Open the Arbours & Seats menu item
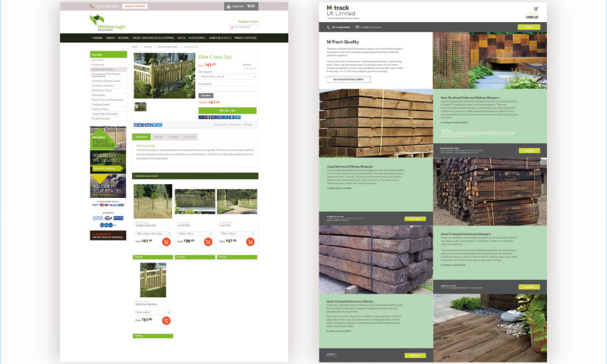Screen dimensions: 607x364 click(220, 38)
